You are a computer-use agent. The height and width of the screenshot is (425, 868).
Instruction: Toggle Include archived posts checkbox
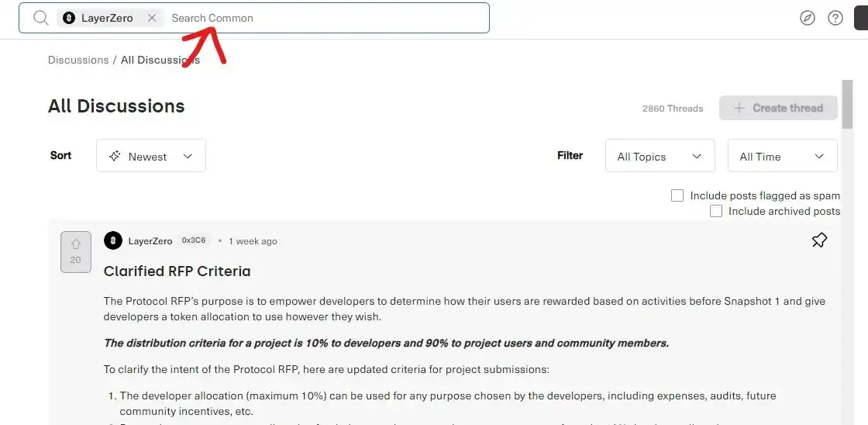pos(716,211)
